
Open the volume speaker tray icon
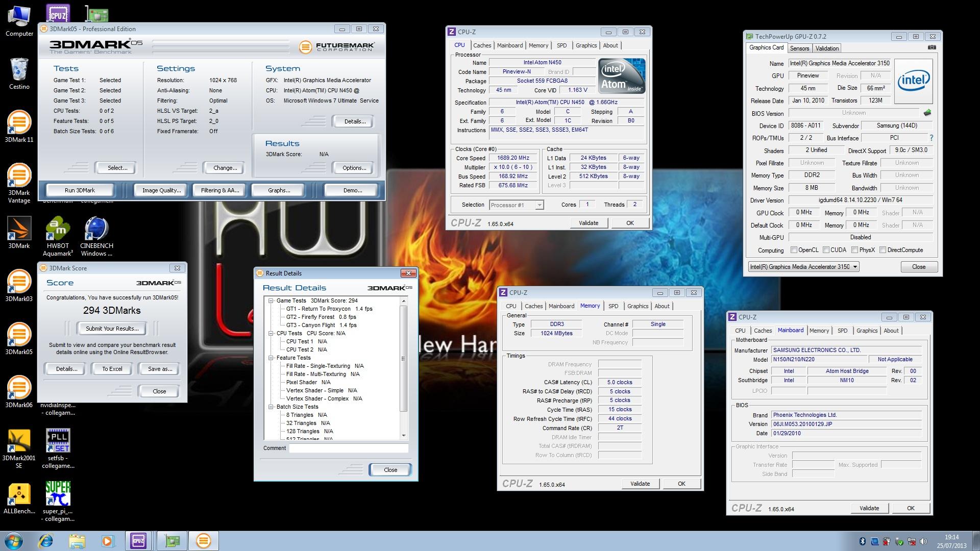coord(924,541)
